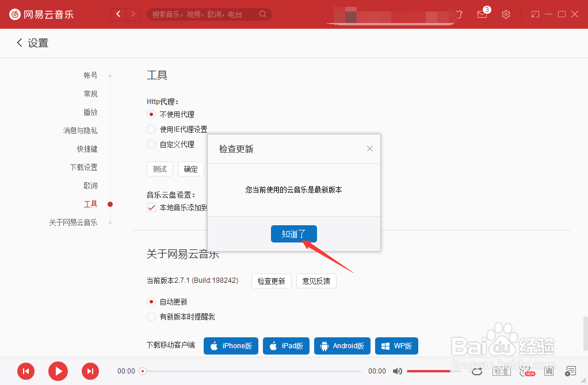Open 下载设置 settings section
The height and width of the screenshot is (385, 588).
click(83, 167)
